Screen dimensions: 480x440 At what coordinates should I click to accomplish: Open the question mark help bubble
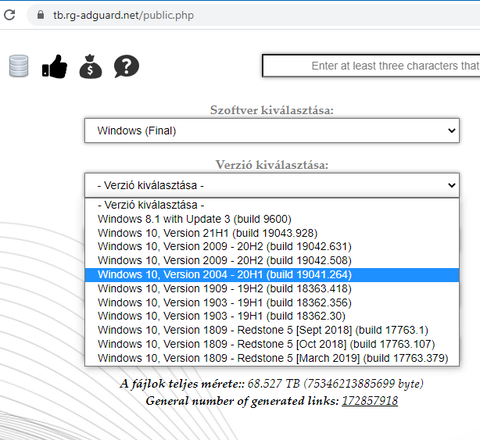(126, 66)
